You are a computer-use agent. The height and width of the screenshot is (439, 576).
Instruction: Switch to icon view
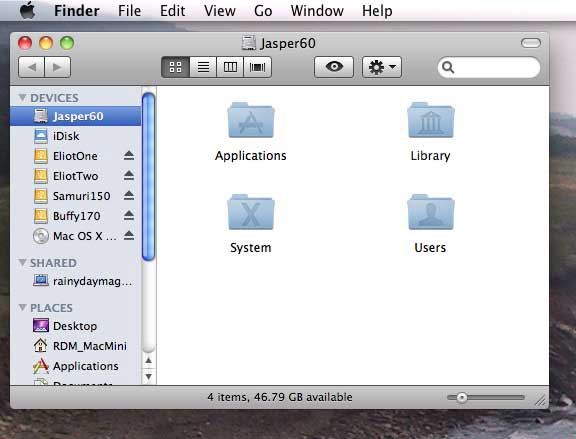[176, 67]
